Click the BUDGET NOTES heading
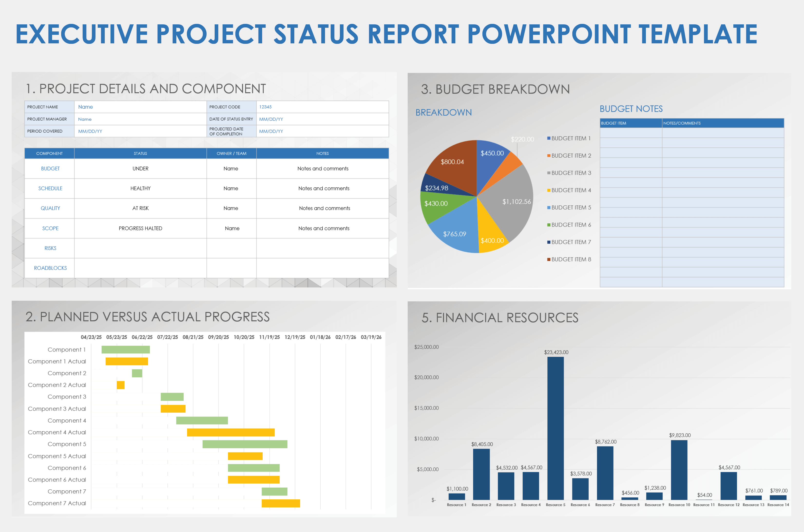Screen dimensions: 804x532 (x=631, y=109)
